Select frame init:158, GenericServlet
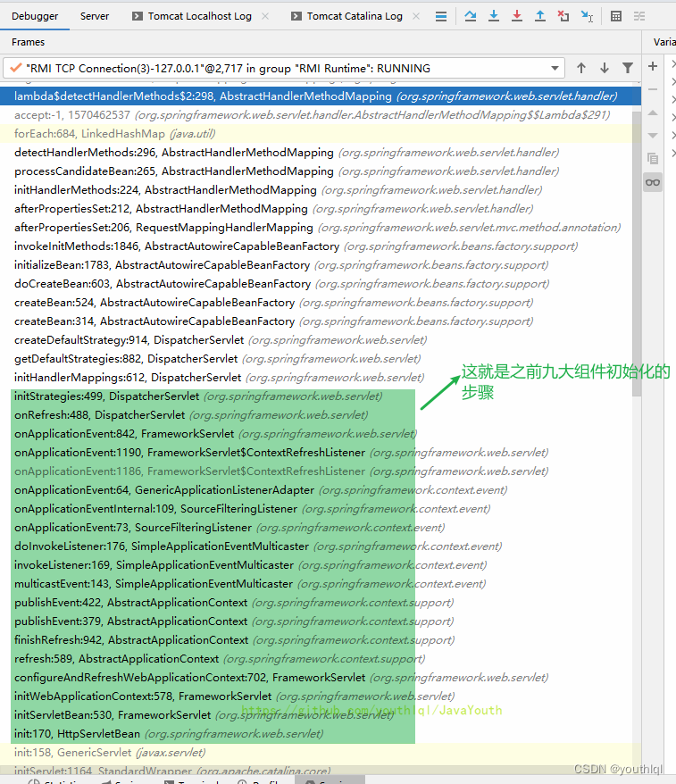676x784 pixels. [316, 753]
